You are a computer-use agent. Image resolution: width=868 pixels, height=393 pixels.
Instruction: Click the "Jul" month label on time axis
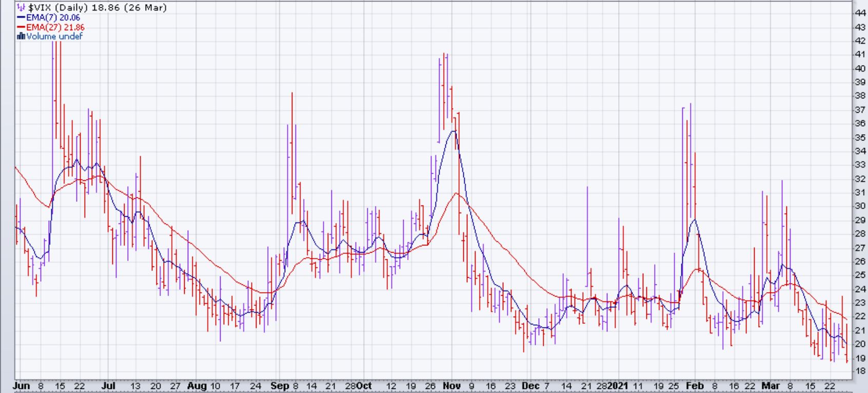(x=108, y=386)
